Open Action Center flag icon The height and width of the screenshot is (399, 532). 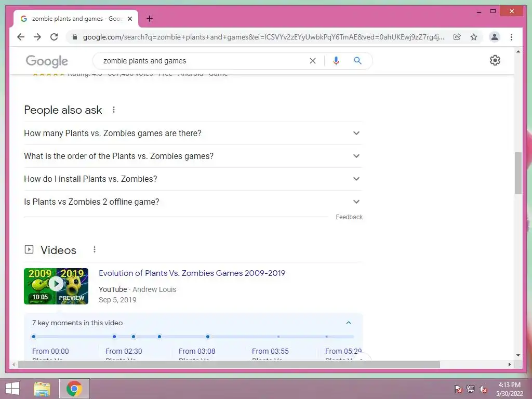(x=458, y=389)
